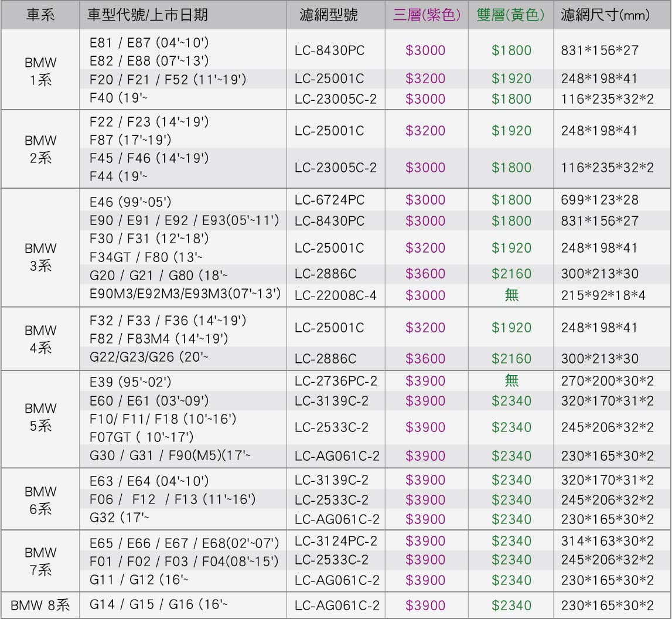The image size is (672, 619).
Task: Select the $2340 price in the BMW 8系 row
Action: 511,606
